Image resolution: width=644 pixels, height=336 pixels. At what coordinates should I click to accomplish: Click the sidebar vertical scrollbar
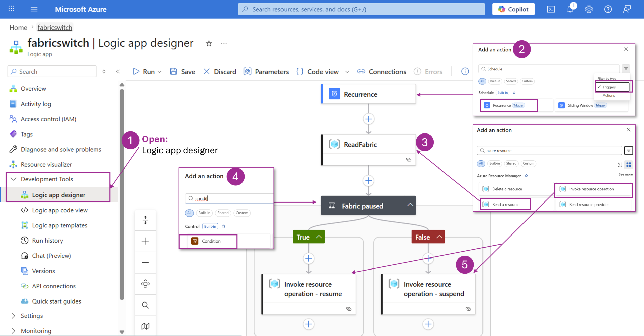pos(122,194)
